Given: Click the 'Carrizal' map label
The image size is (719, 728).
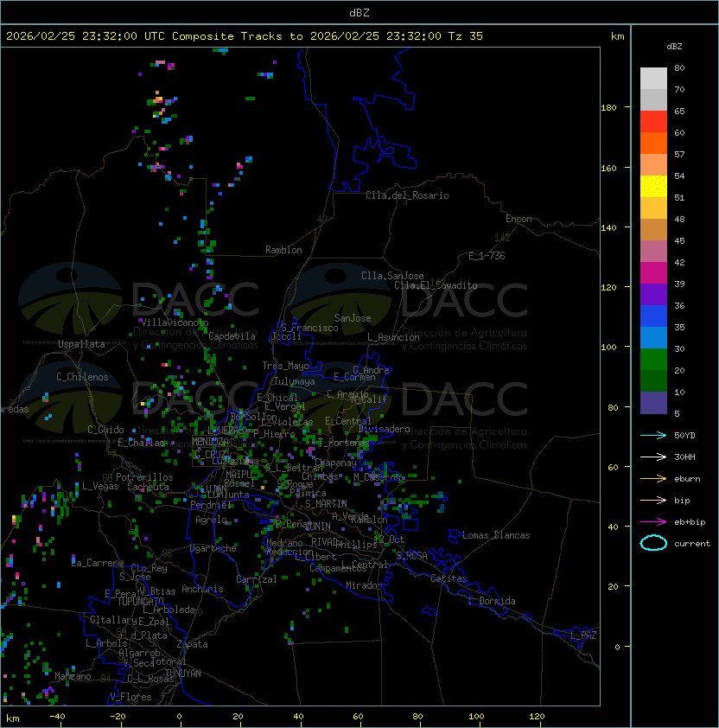Looking at the screenshot, I should pos(257,579).
